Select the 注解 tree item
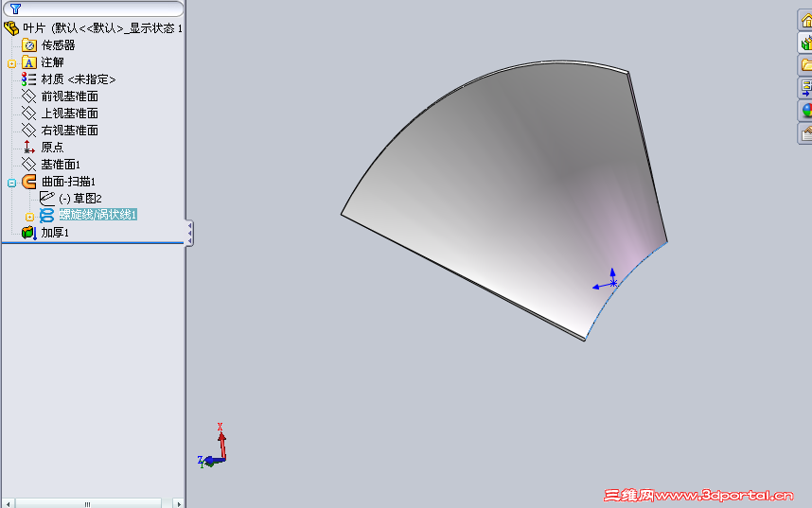The image size is (812, 508). click(52, 62)
